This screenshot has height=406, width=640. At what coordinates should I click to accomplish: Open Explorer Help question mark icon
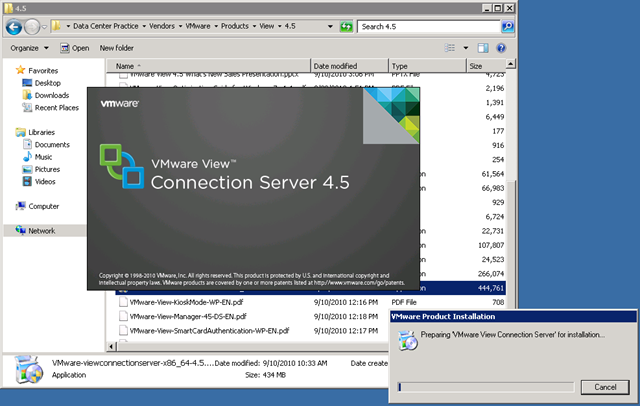501,48
